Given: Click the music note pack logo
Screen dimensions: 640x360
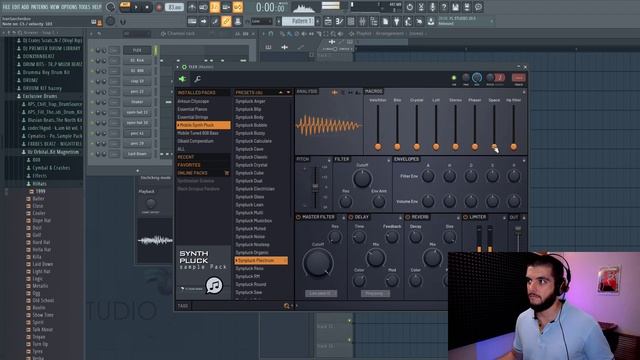Looking at the screenshot, I should pyautogui.click(x=214, y=285).
